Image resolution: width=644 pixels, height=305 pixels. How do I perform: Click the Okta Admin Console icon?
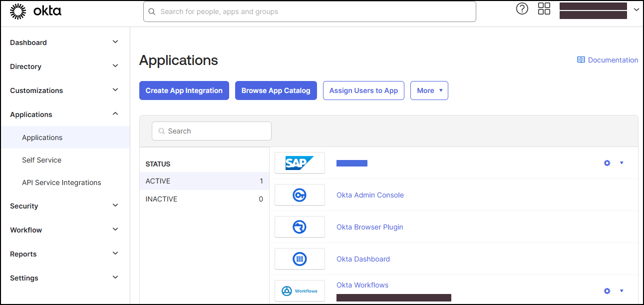[300, 195]
